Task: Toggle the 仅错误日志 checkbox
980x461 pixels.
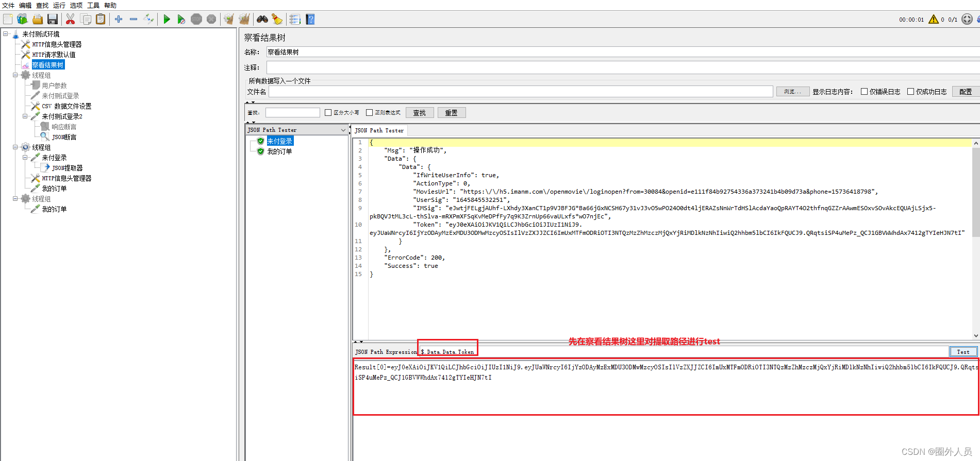Action: 865,92
